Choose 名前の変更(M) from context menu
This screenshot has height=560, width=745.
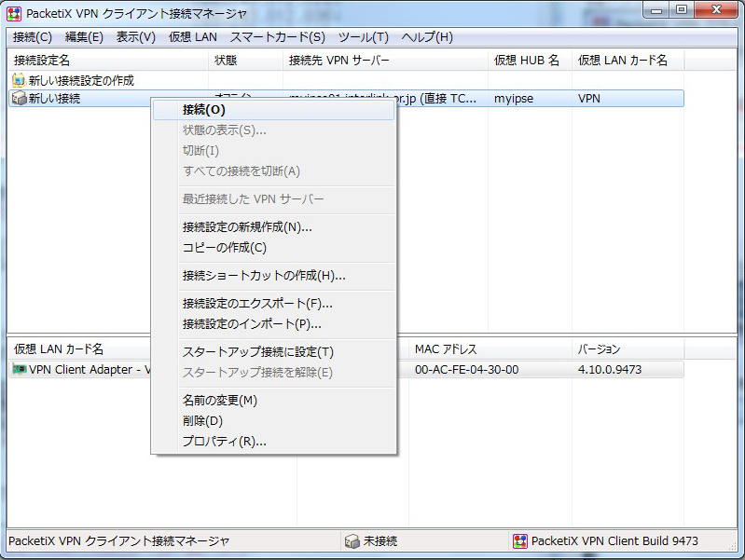coord(220,401)
